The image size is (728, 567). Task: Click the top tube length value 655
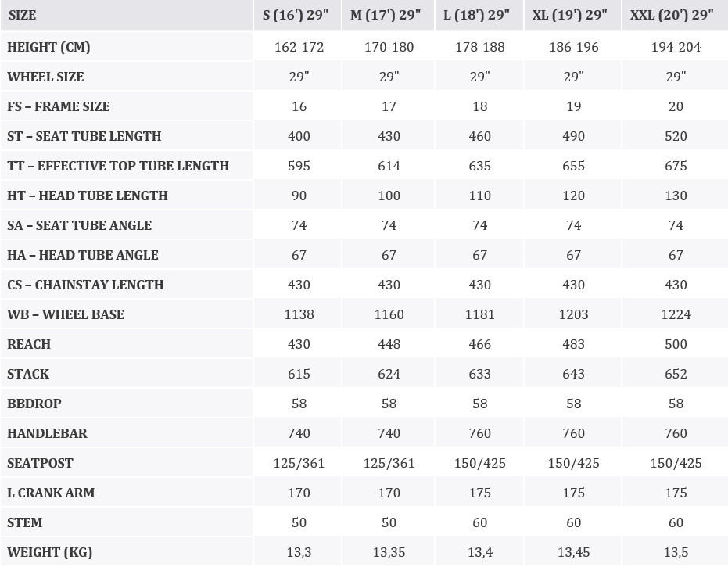pos(573,166)
